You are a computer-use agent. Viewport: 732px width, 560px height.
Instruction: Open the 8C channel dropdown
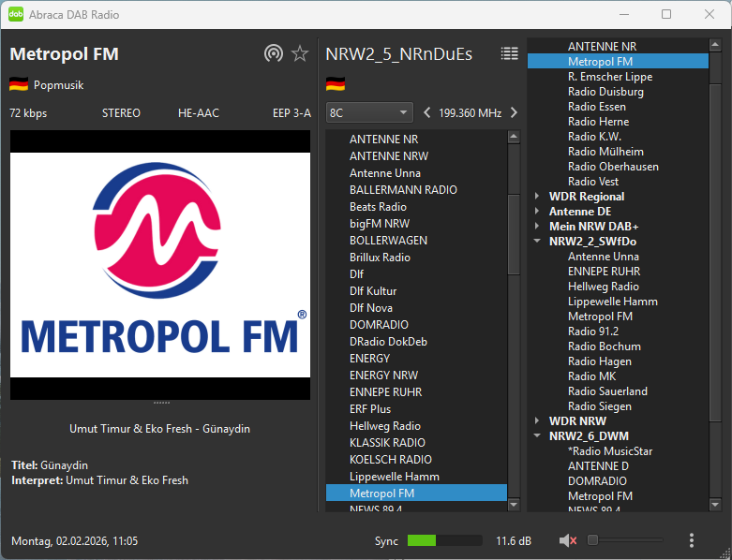click(369, 112)
